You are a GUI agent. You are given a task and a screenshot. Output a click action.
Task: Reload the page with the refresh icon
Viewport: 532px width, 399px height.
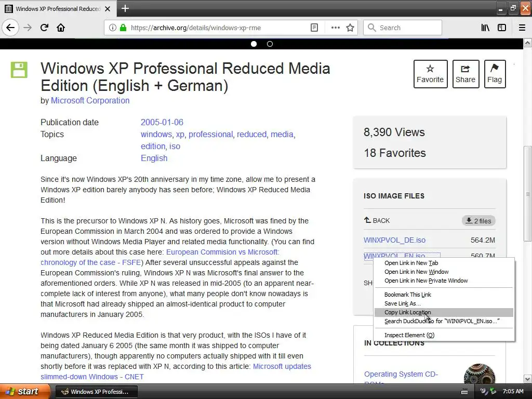pyautogui.click(x=45, y=28)
